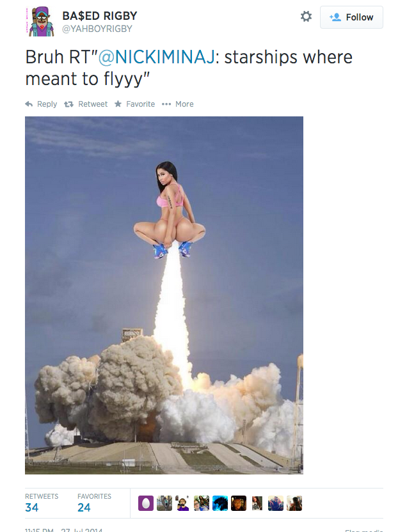The width and height of the screenshot is (407, 532).
Task: Retweet this tweet
Action: pyautogui.click(x=86, y=104)
